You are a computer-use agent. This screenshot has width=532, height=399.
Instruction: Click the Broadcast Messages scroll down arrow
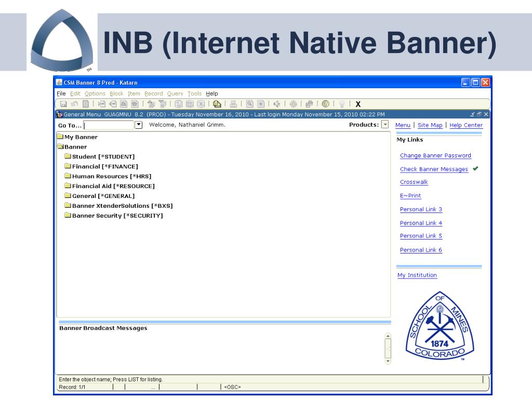click(x=388, y=362)
